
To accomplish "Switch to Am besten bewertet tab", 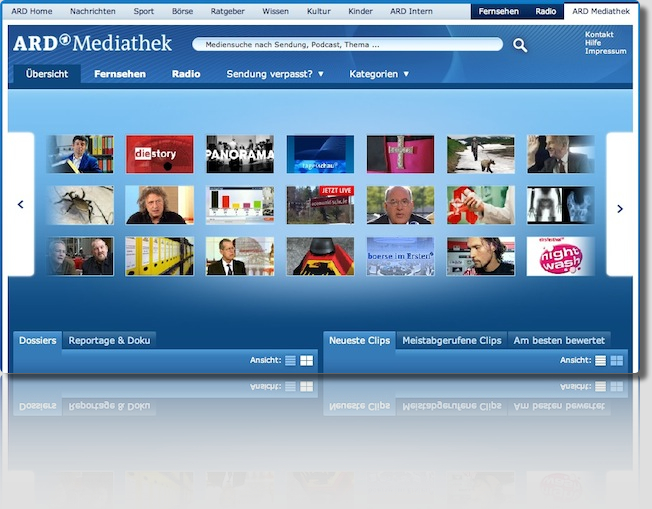I will 559,341.
